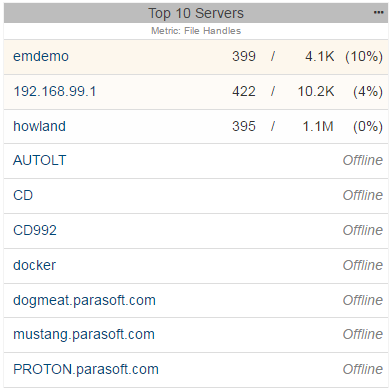Open mustang.parasoft.com server

(x=84, y=334)
